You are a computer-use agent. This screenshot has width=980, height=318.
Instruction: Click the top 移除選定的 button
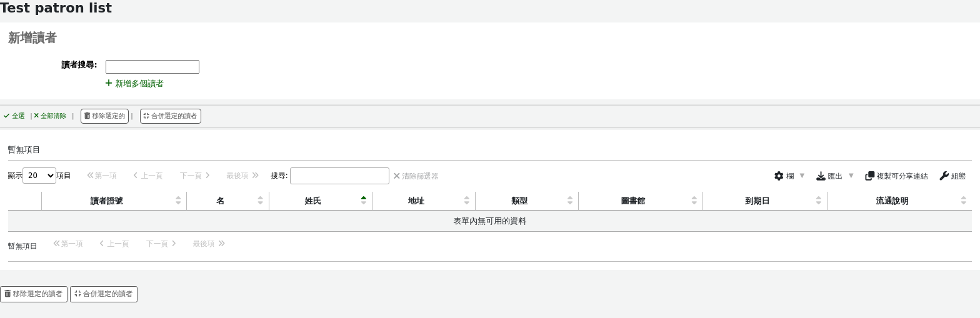tap(104, 116)
